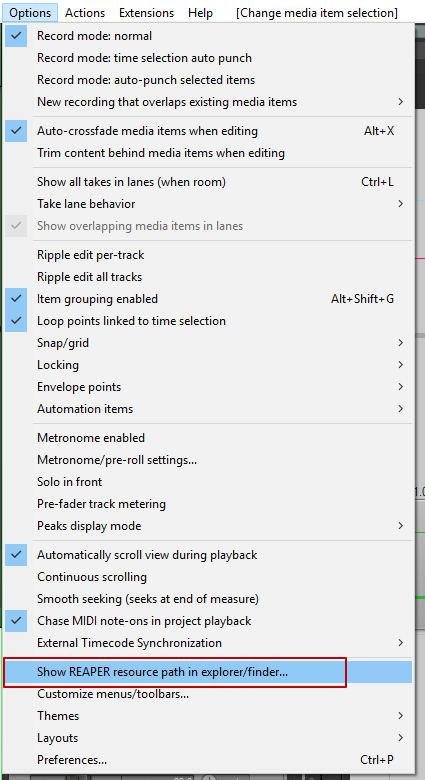The image size is (425, 780).
Task: Toggle Record mode: normal checkmark
Action: (16, 36)
